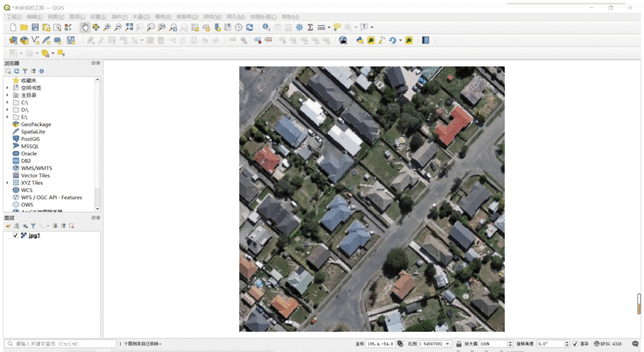Click New GeoPackage Layer icon
The height and width of the screenshot is (352, 644).
pyautogui.click(x=24, y=41)
